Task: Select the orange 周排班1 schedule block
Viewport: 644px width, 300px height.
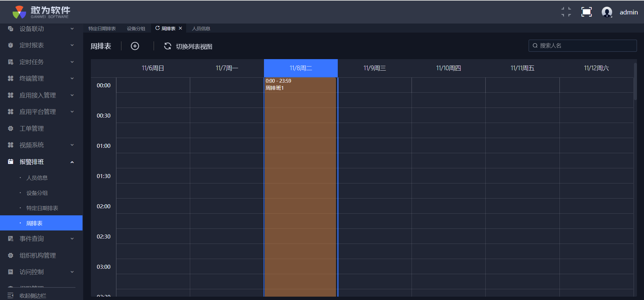Action: [x=300, y=185]
